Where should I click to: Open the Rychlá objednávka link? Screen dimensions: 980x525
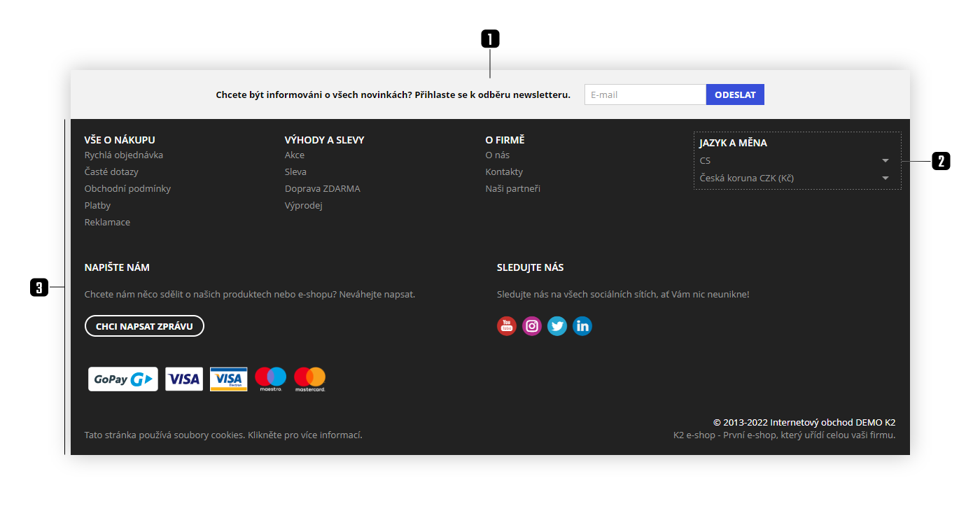(124, 155)
